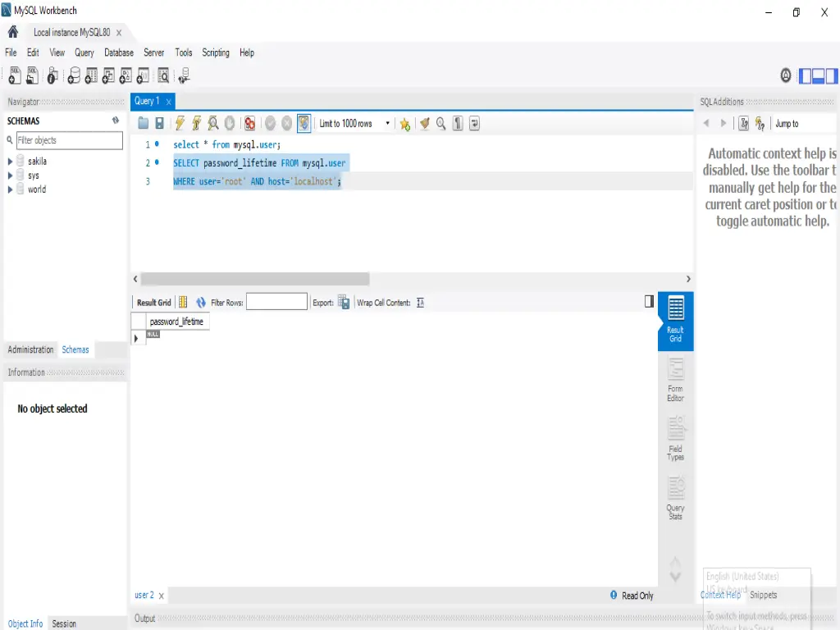Image resolution: width=840 pixels, height=630 pixels.
Task: Switch to the Field Types view
Action: click(x=675, y=438)
